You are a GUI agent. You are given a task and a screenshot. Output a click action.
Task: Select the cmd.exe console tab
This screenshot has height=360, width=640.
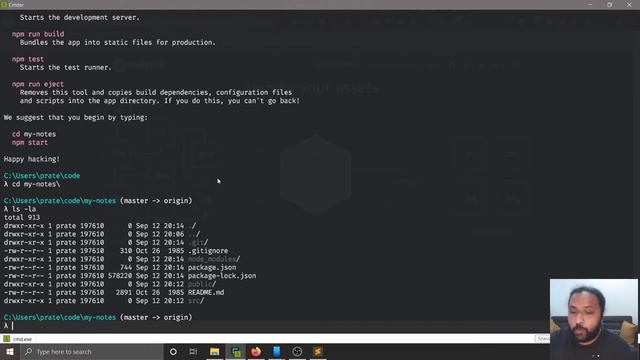(18, 339)
